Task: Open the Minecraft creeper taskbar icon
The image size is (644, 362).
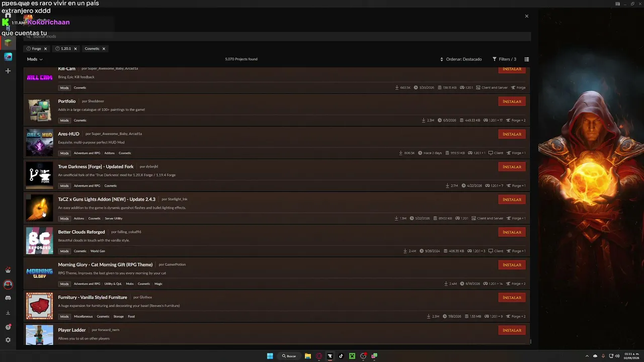Action: [352, 356]
